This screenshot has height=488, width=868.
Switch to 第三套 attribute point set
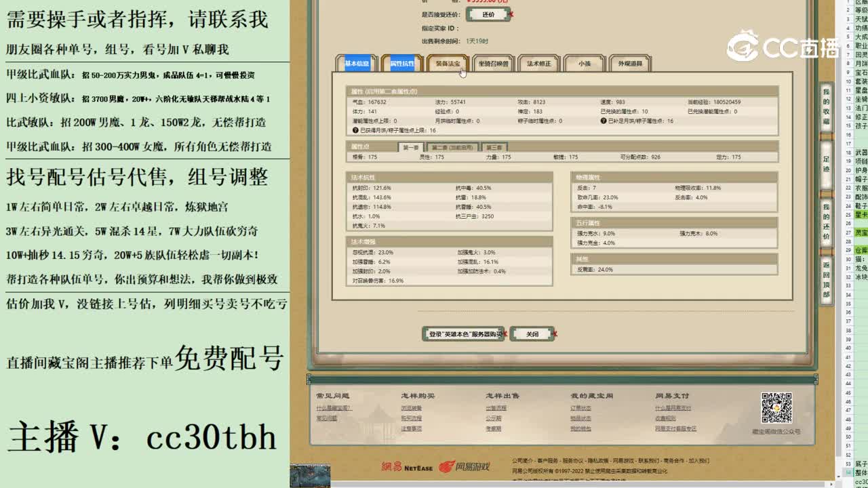tap(496, 146)
